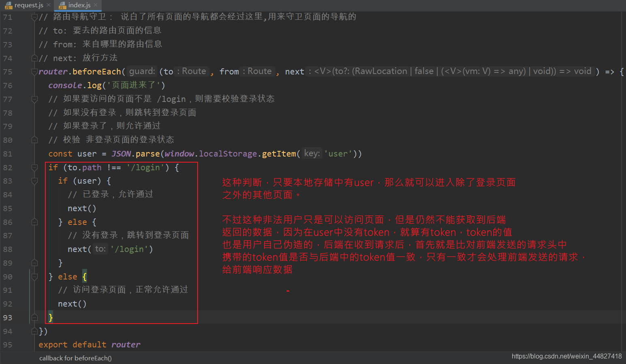Click line number 93 in the gutter
The image size is (626, 364).
coord(8,317)
